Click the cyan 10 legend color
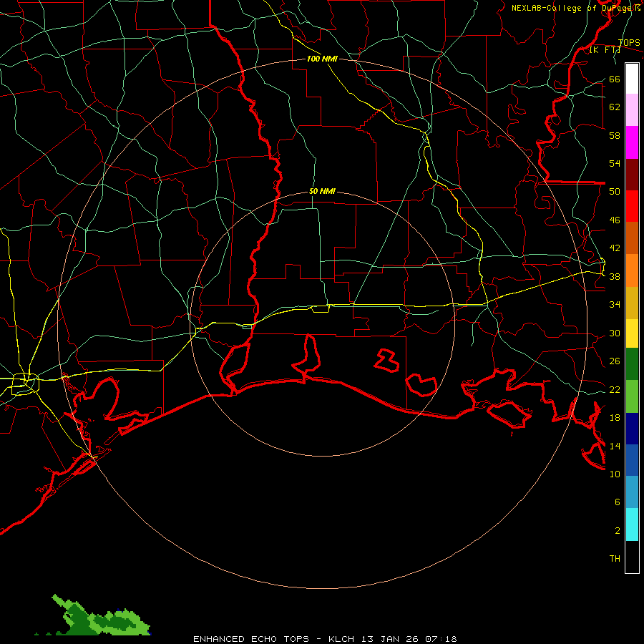The height and width of the screenshot is (644, 644). (632, 525)
